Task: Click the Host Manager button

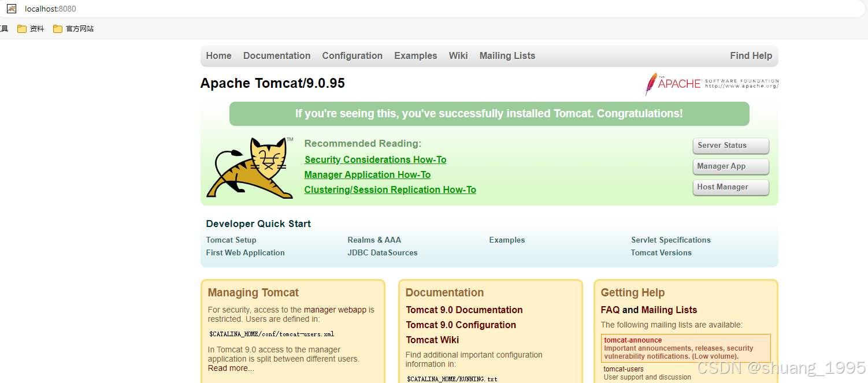Action: click(730, 187)
